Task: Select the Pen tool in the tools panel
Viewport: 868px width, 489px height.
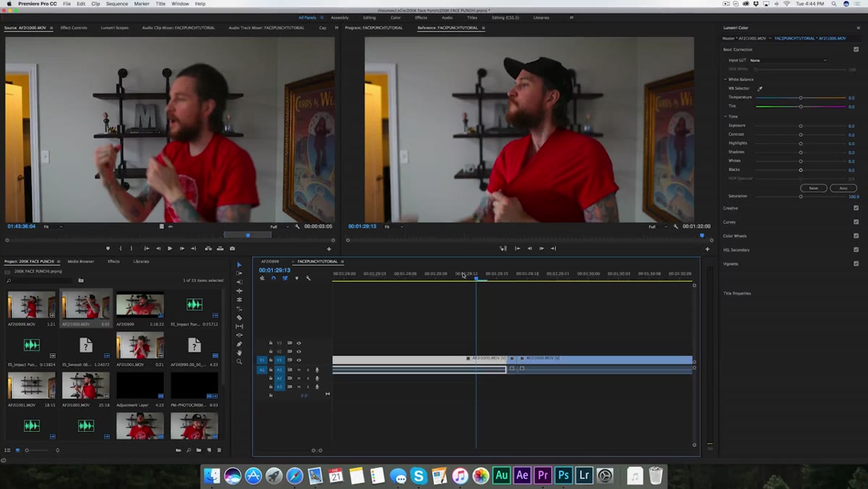Action: click(x=239, y=344)
